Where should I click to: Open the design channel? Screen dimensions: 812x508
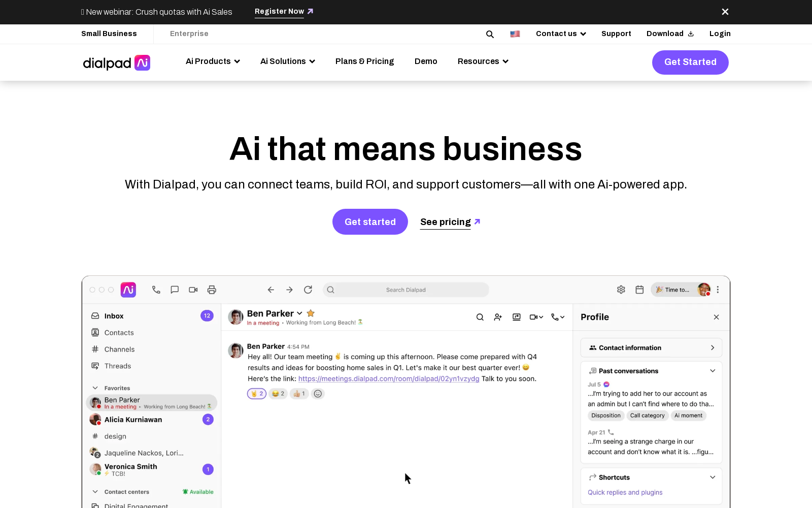(x=152, y=436)
